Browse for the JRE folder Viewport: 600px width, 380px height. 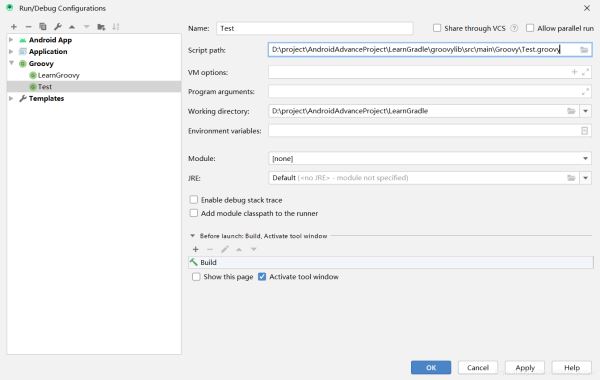coord(571,178)
